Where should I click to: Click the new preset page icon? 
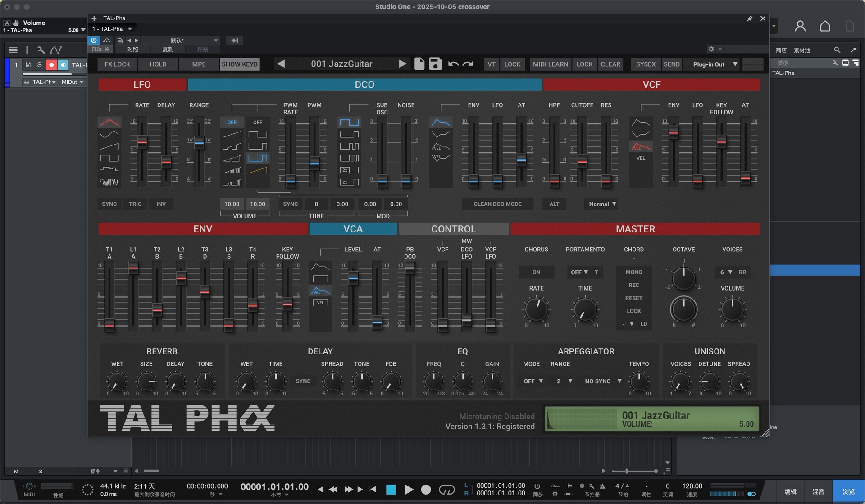(419, 64)
